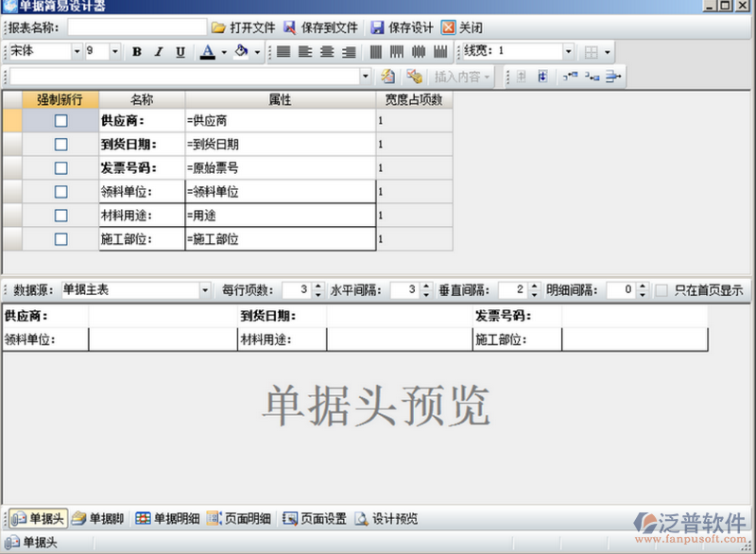Click the 强制新行 column header

[60, 100]
